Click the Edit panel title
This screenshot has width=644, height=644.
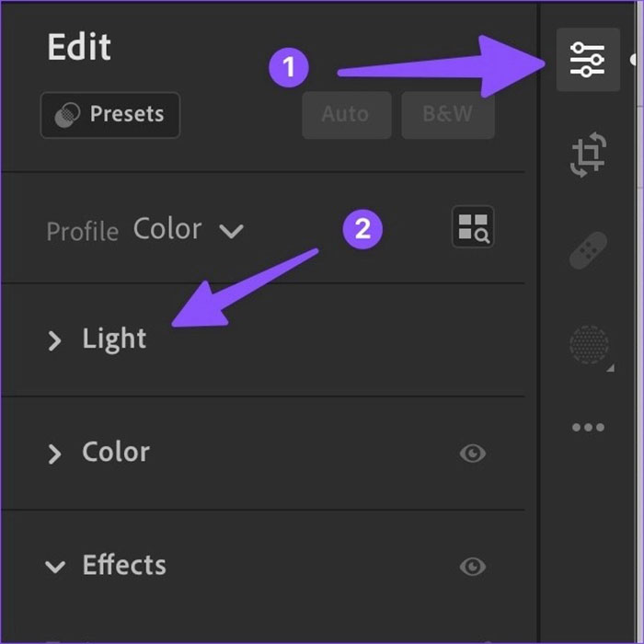coord(79,48)
